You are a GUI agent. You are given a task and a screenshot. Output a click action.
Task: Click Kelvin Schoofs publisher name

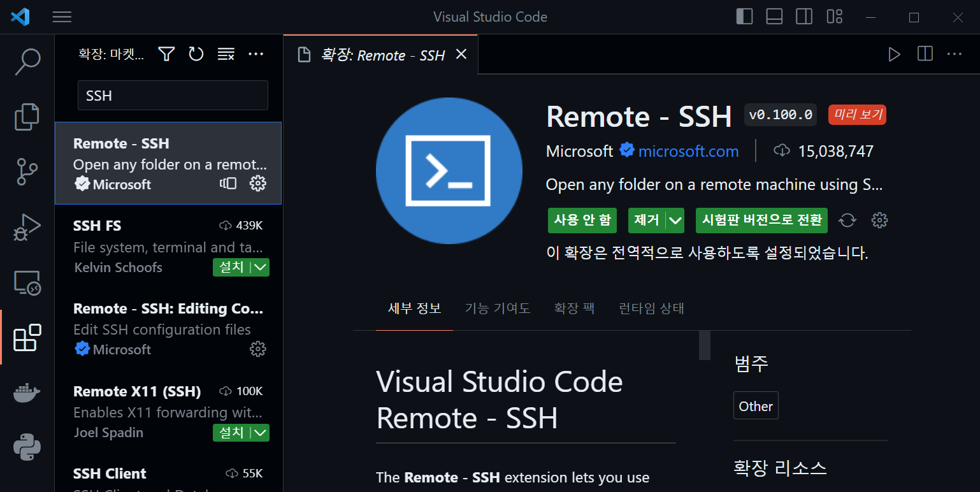[119, 267]
